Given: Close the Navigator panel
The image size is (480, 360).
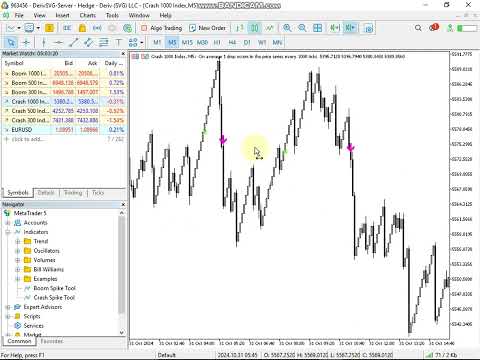Looking at the screenshot, I should click(x=123, y=204).
